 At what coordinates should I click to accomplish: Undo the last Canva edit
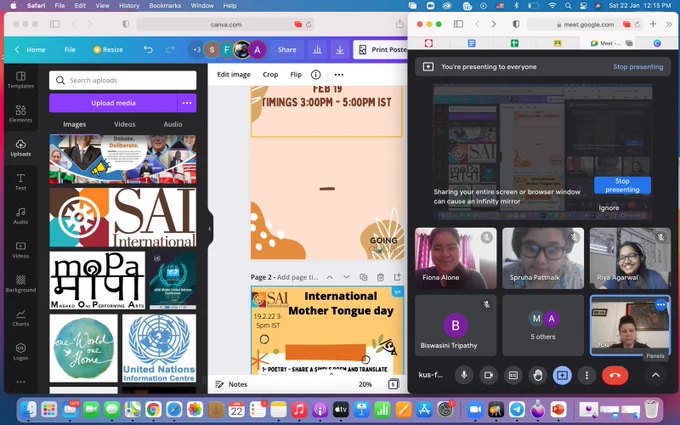[148, 49]
